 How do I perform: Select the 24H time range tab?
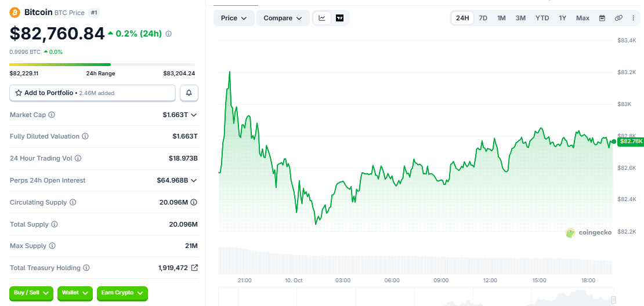[462, 18]
